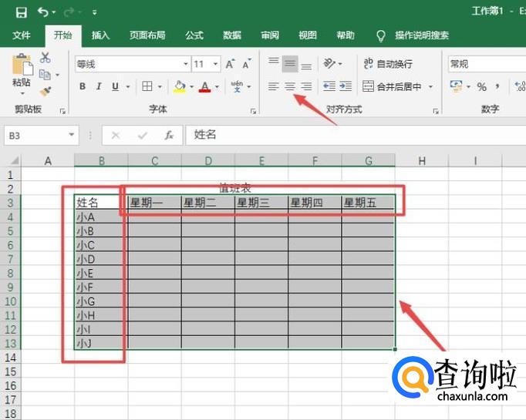The image size is (526, 420).
Task: Open the Font Color dropdown arrow
Action: click(x=217, y=87)
